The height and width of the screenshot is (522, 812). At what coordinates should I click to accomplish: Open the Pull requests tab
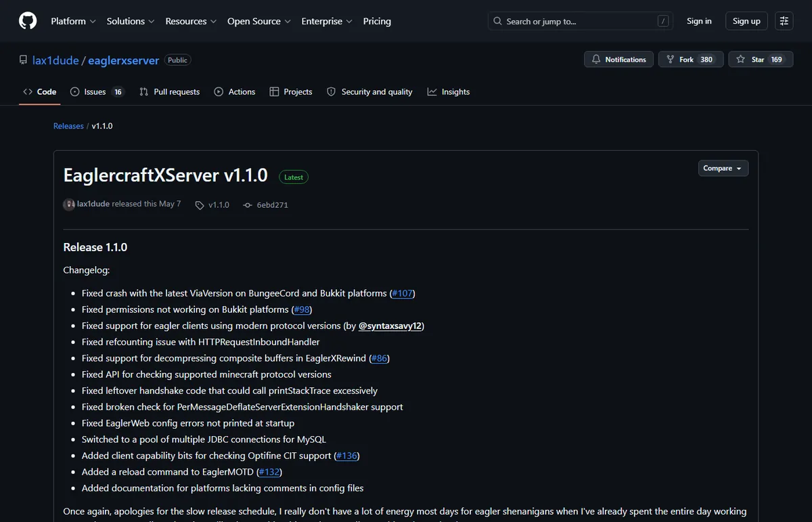click(x=170, y=91)
